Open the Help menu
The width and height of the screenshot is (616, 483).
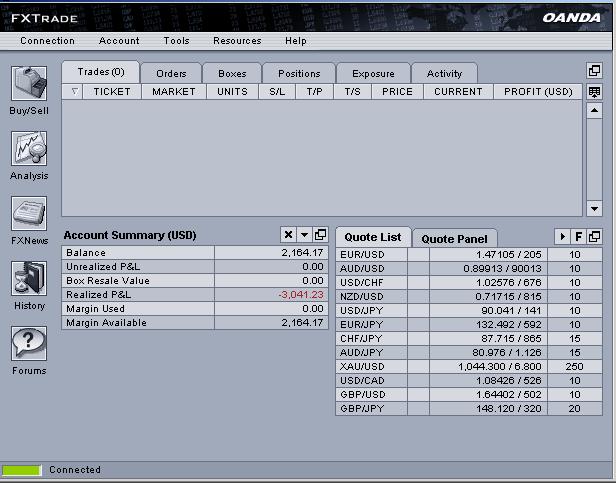(296, 40)
